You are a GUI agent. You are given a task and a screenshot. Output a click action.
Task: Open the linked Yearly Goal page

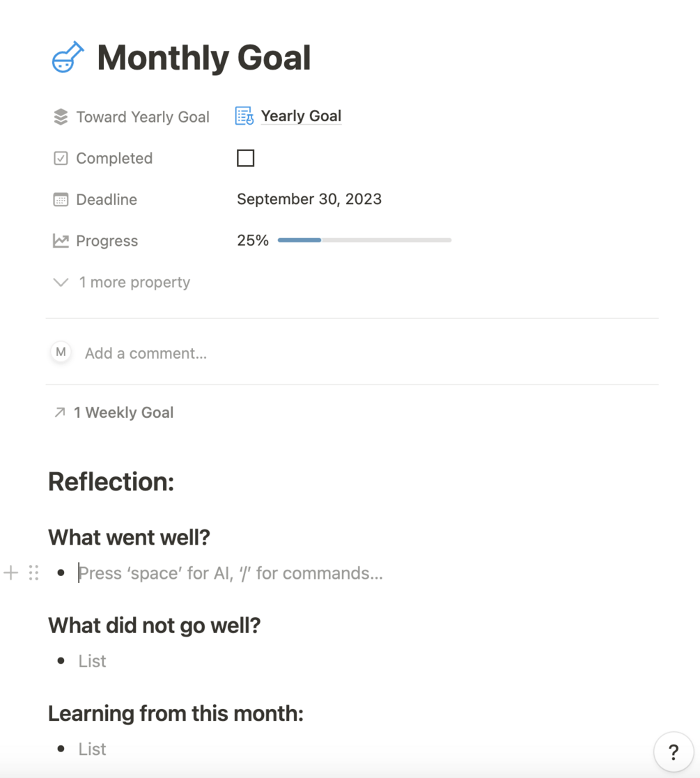tap(301, 116)
